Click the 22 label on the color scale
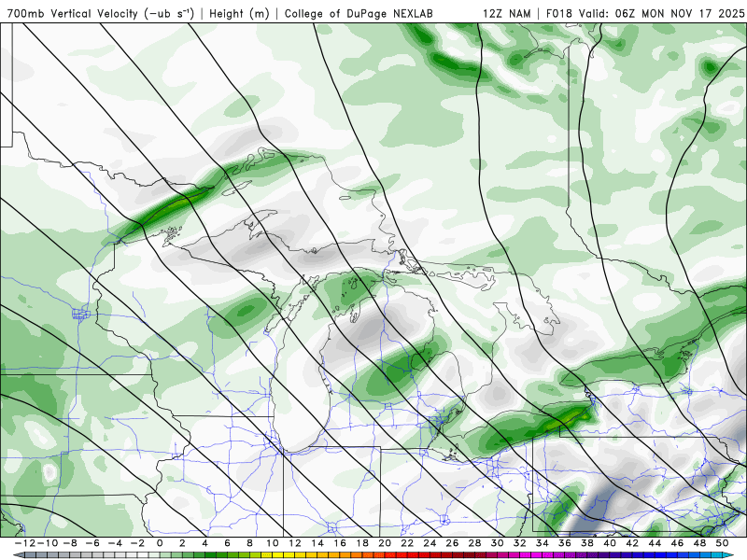Screen dimensions: 747x560 coord(407,543)
